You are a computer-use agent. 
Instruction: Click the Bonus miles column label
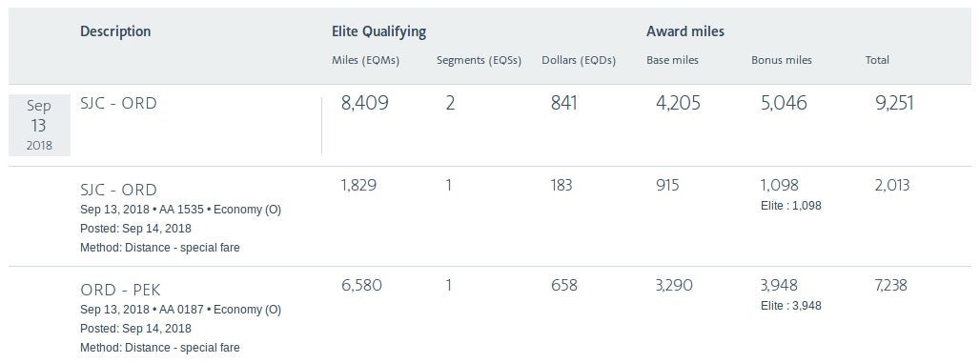click(782, 61)
